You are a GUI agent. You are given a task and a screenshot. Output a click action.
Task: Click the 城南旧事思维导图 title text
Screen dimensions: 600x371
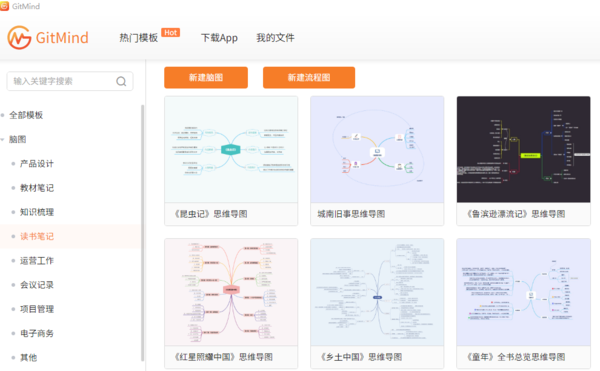(x=351, y=214)
